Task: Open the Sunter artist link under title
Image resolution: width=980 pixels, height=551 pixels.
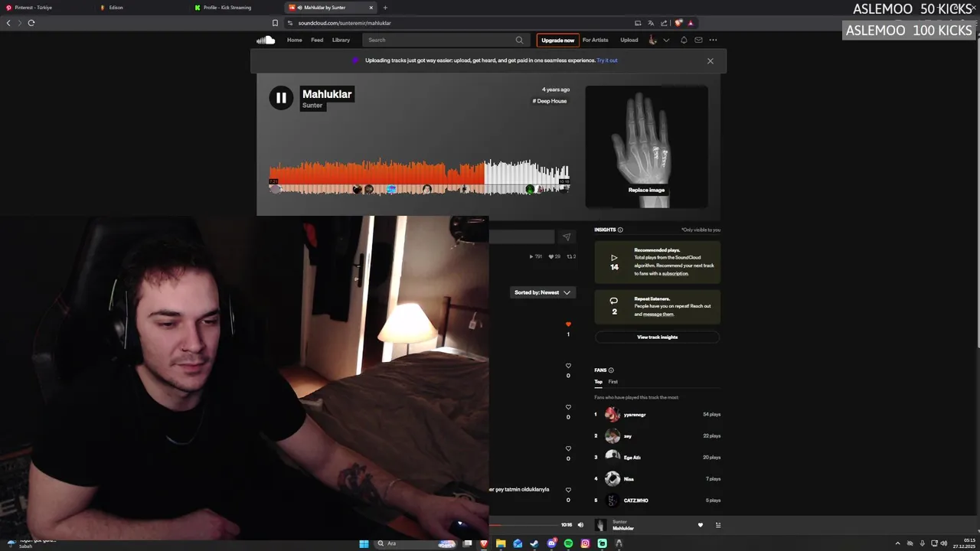Action: (312, 106)
